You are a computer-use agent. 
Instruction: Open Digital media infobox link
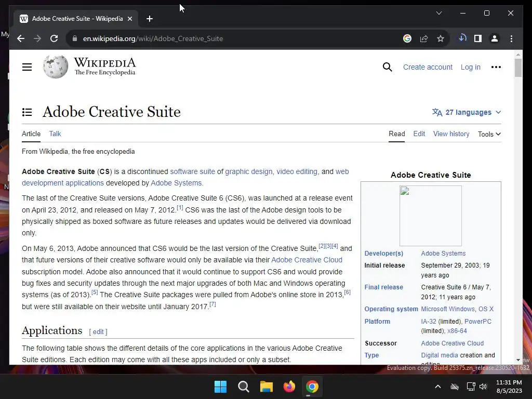440,355
